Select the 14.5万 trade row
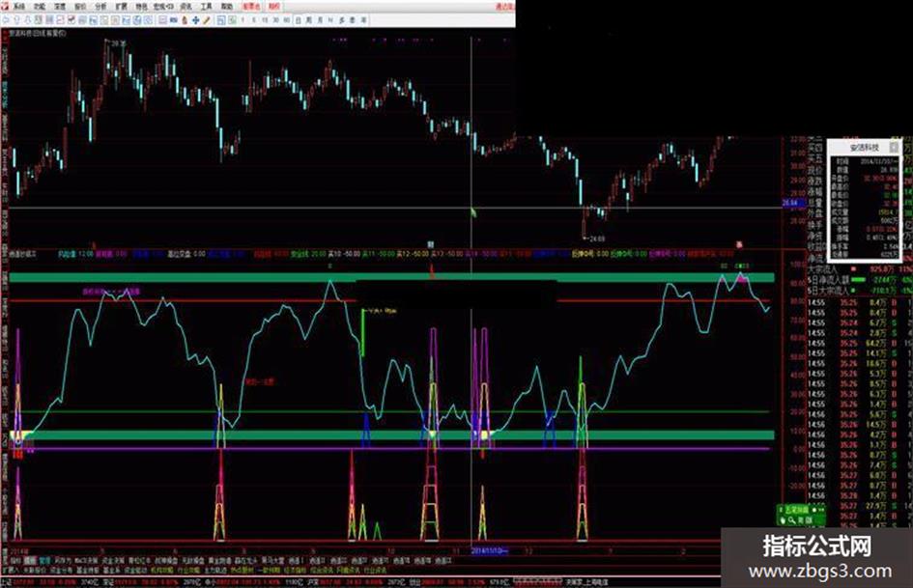Viewport: 913px width, 588px height. coord(860,425)
